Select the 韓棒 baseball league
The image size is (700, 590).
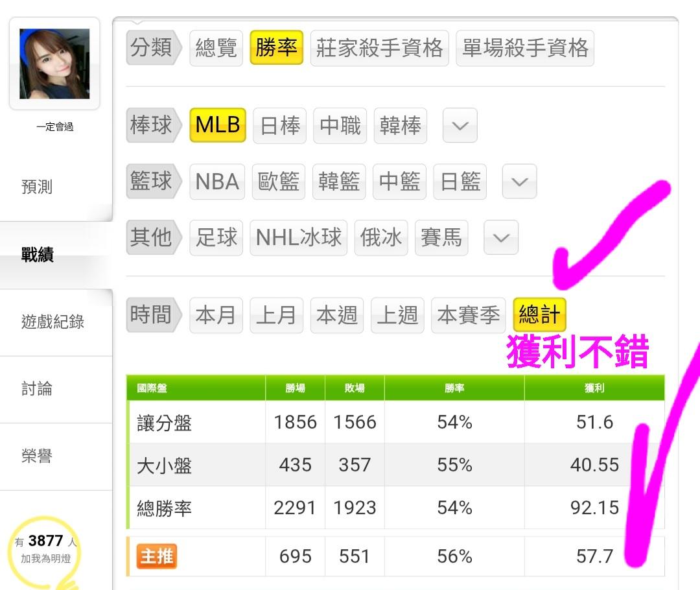coord(401,126)
